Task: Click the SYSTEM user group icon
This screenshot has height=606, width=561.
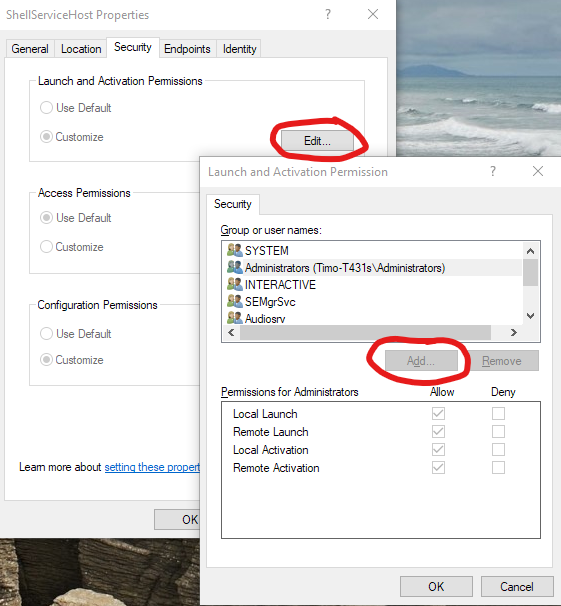Action: click(x=234, y=250)
